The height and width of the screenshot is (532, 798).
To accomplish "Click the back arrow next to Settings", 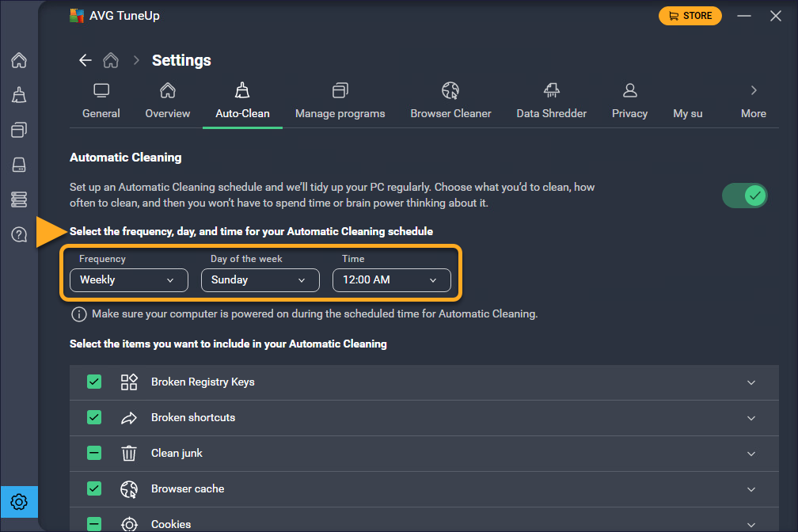I will pyautogui.click(x=85, y=60).
